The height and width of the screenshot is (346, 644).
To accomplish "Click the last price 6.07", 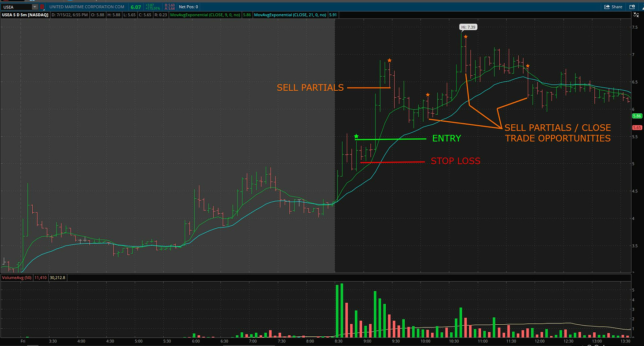I will [x=136, y=7].
